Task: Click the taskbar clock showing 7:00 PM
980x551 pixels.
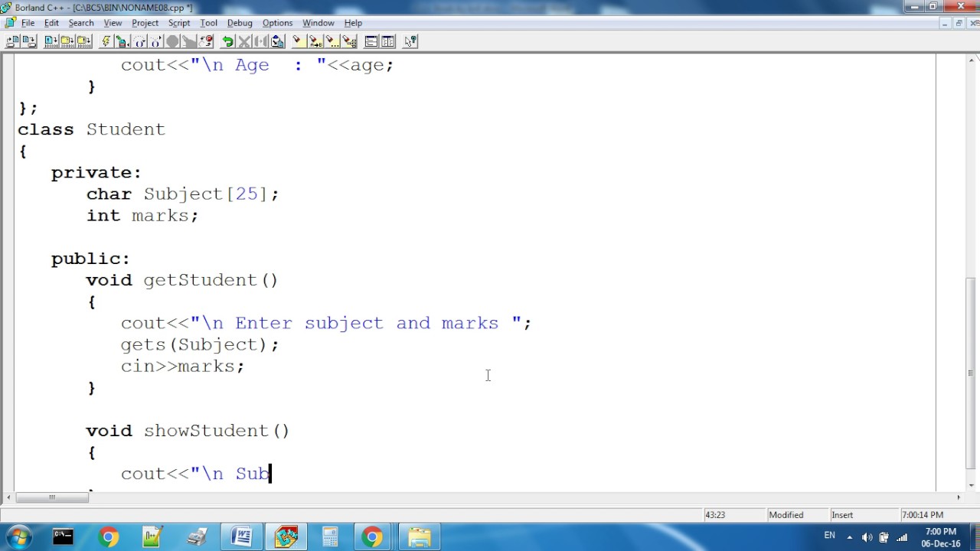Action: pyautogui.click(x=941, y=537)
